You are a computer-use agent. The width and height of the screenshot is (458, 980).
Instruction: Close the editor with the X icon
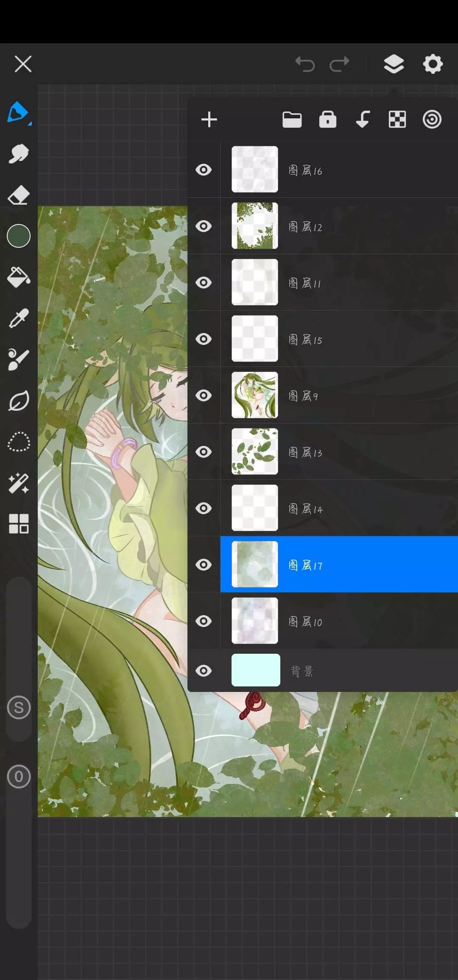[x=23, y=64]
